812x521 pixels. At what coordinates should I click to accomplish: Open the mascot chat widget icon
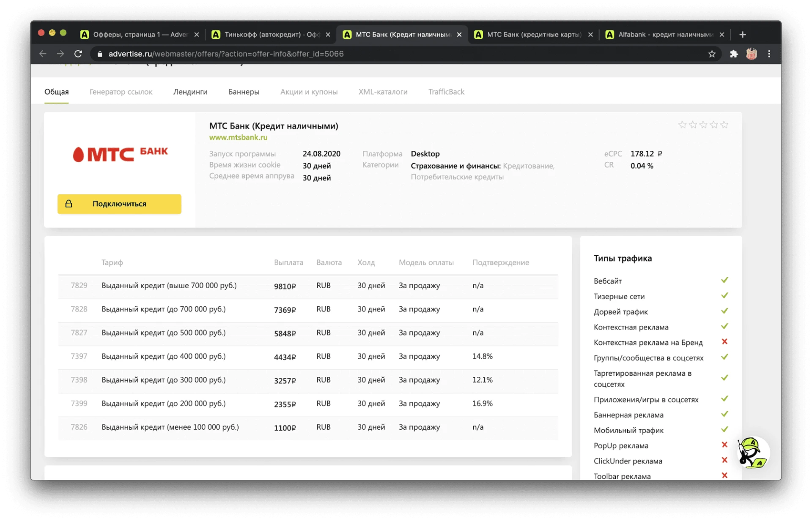pos(753,453)
